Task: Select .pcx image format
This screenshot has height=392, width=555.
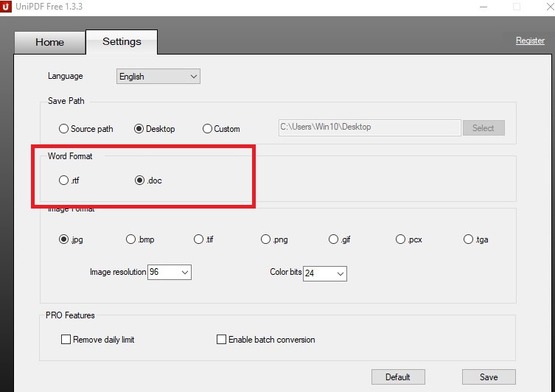Action: click(409, 239)
